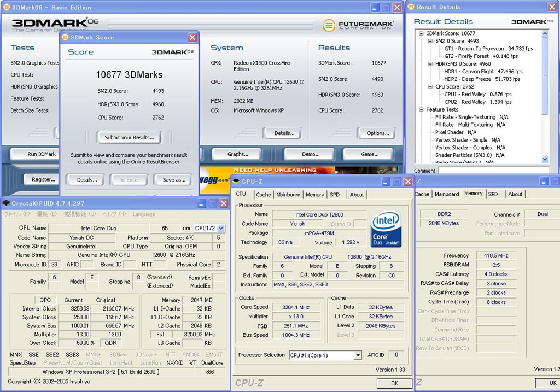The width and height of the screenshot is (560, 392).
Task: Minimize the CrystalCPUID window
Action: pyautogui.click(x=202, y=203)
